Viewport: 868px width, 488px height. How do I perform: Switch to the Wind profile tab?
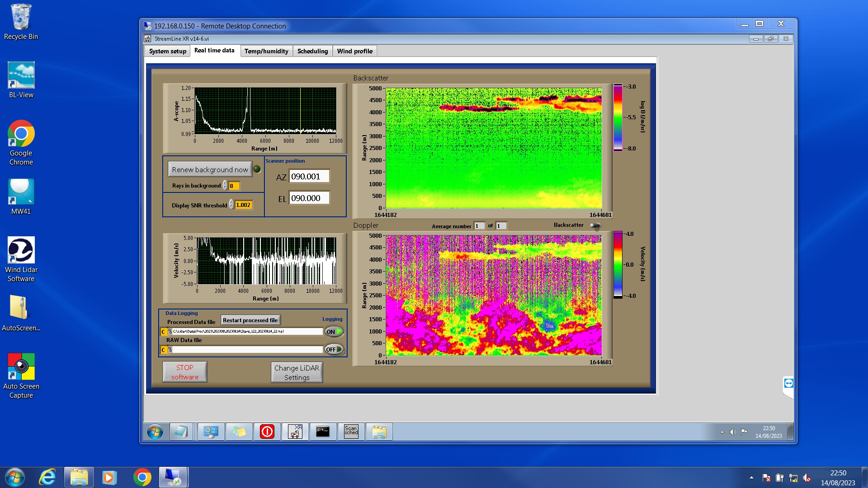[x=354, y=51]
